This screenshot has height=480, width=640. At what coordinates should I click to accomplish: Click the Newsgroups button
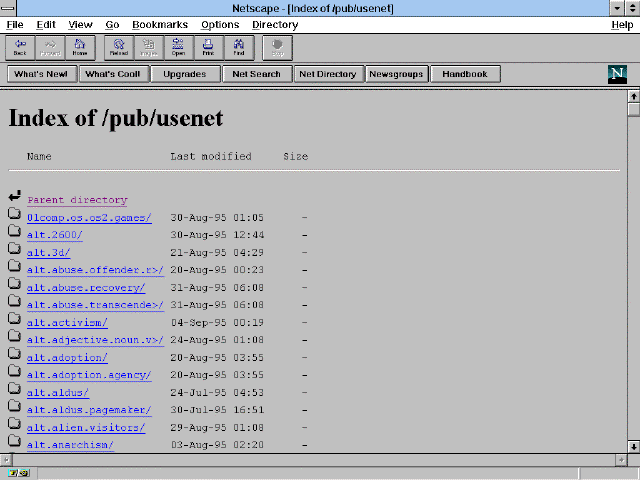click(396, 74)
